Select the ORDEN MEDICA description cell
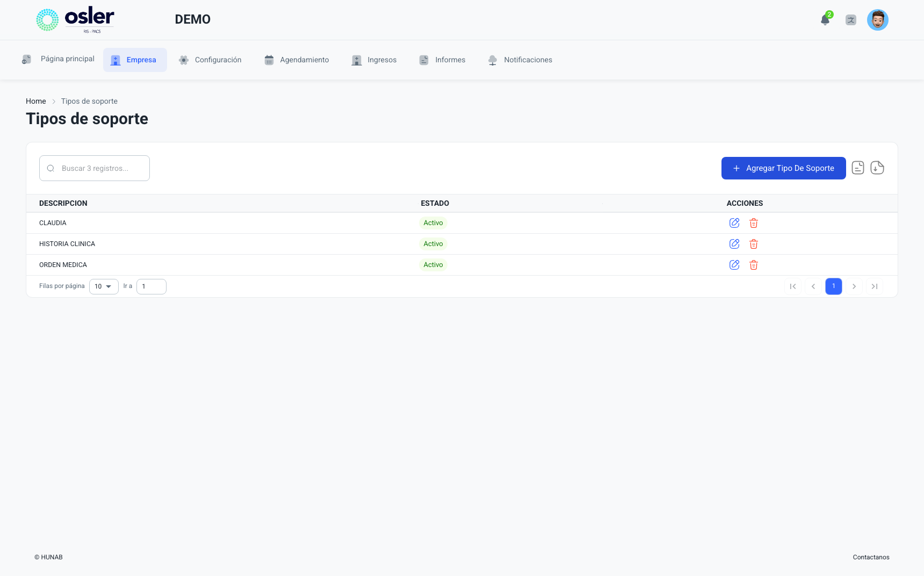Image resolution: width=924 pixels, height=576 pixels. (63, 265)
